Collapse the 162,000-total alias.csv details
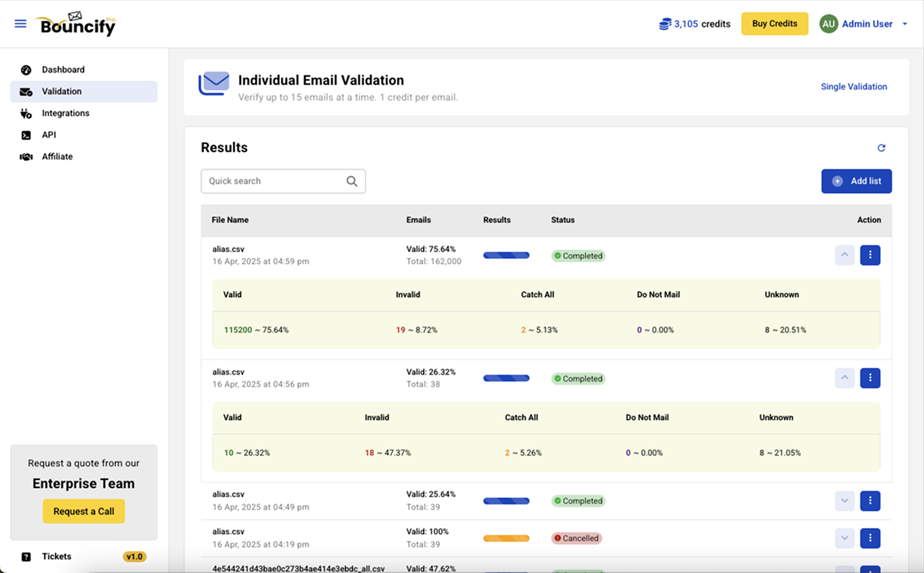The width and height of the screenshot is (924, 573). (845, 255)
